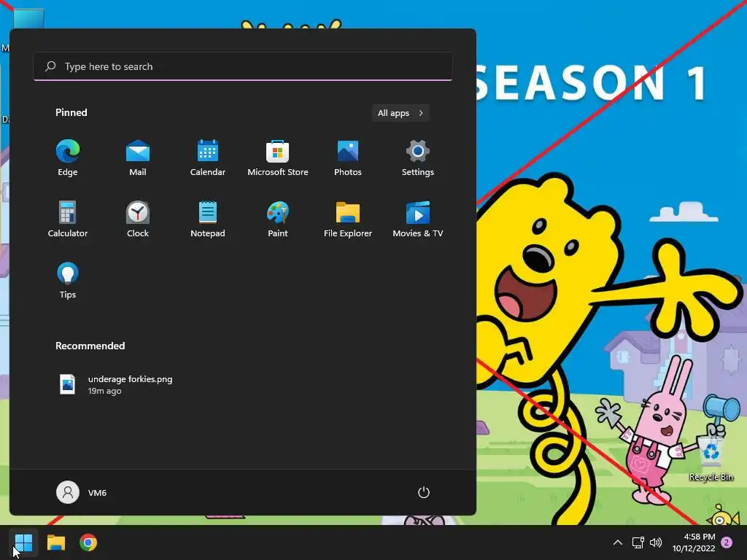This screenshot has height=560, width=747.
Task: Click the power button in Start menu
Action: pyautogui.click(x=424, y=492)
